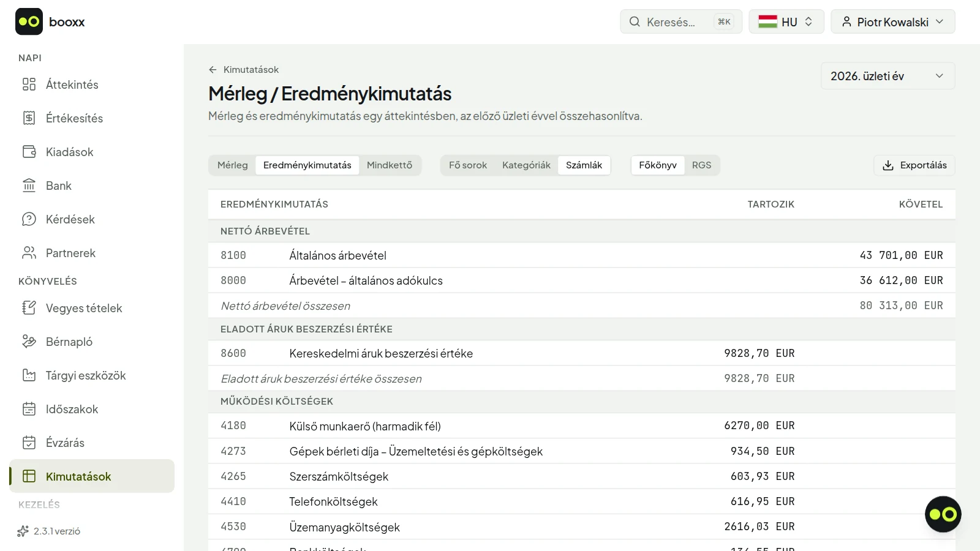Open the floating booxx chat bubble

(x=943, y=514)
